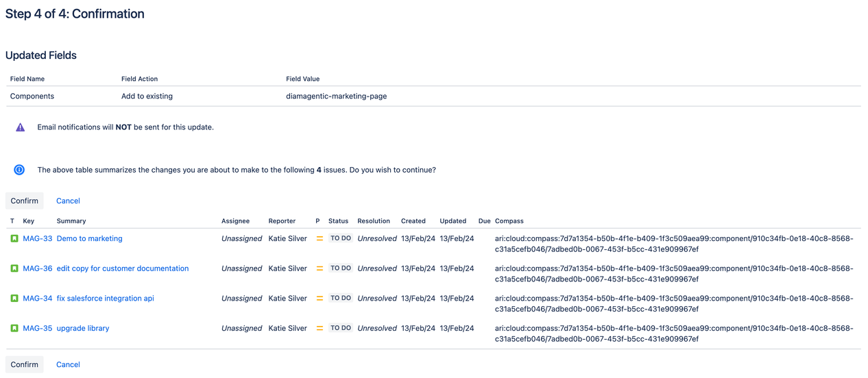This screenshot has height=378, width=868.
Task: Click the Assignee column header
Action: click(x=236, y=221)
